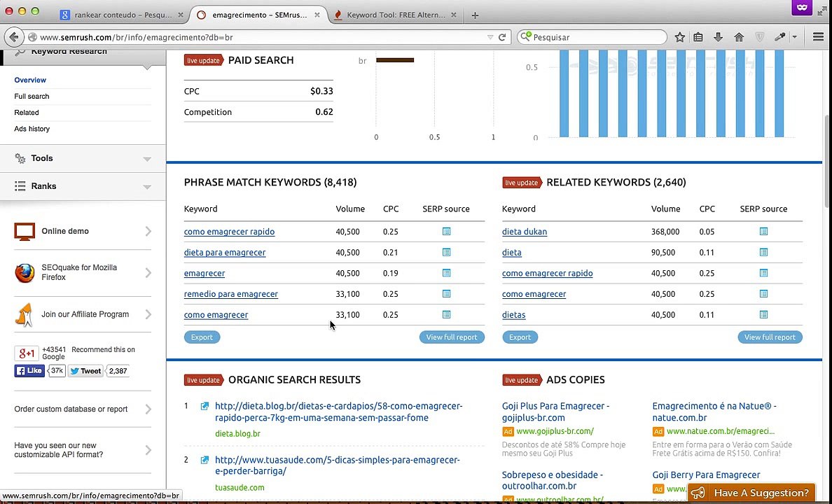Open SERP source icon for 'remedio para emagrecer'
Viewport: 832px width, 504px height.
[446, 293]
